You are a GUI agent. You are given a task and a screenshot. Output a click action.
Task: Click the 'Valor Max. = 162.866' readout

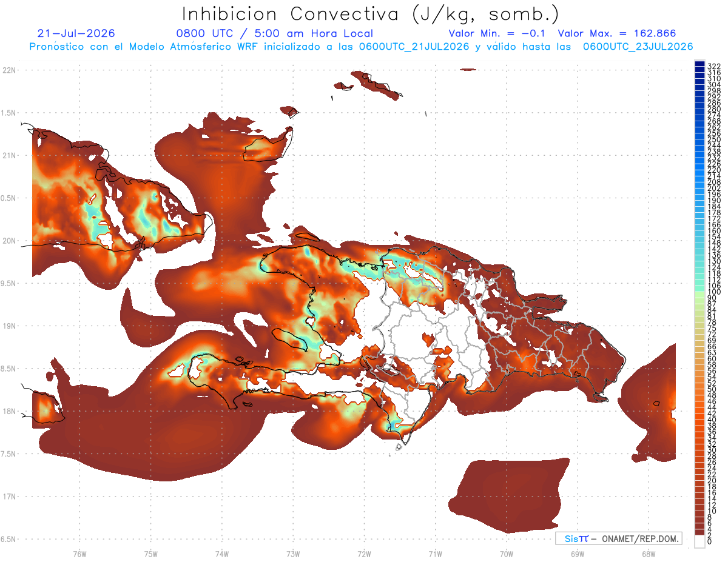pyautogui.click(x=617, y=33)
